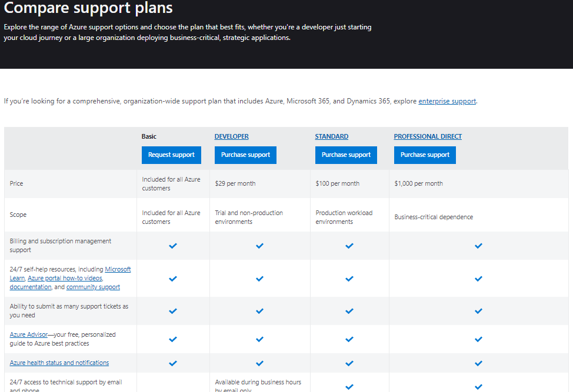
Task: Click Developer checkmark in submit support tickets row
Action: pos(260,311)
